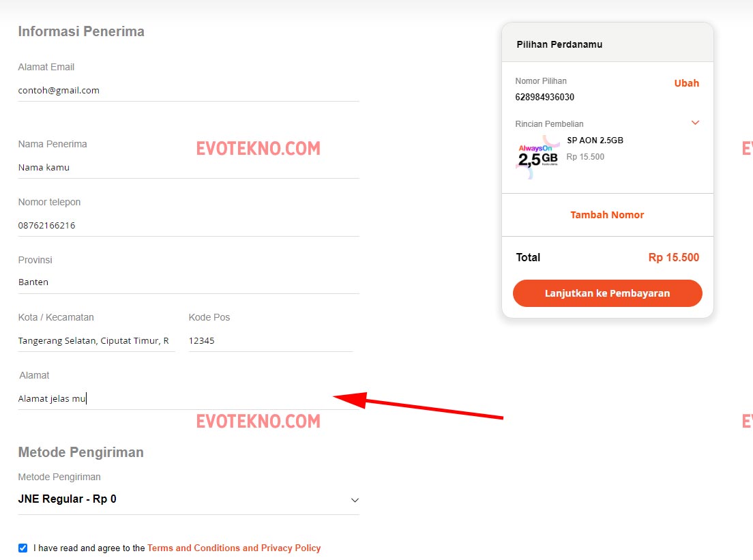The width and height of the screenshot is (753, 560).
Task: Click the Kota / Kecamatan field
Action: pyautogui.click(x=96, y=340)
